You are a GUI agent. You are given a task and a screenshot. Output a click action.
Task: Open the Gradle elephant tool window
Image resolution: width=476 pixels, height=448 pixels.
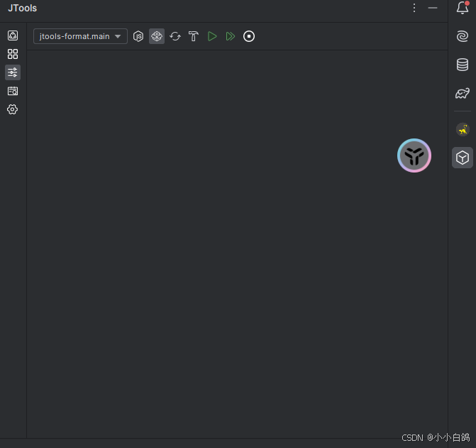(463, 93)
